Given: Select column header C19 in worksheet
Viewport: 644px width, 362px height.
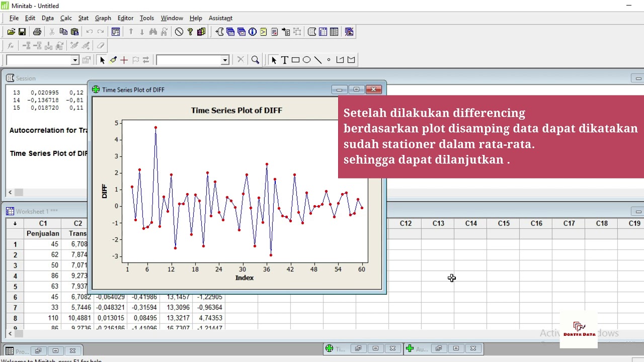Looking at the screenshot, I should point(634,223).
